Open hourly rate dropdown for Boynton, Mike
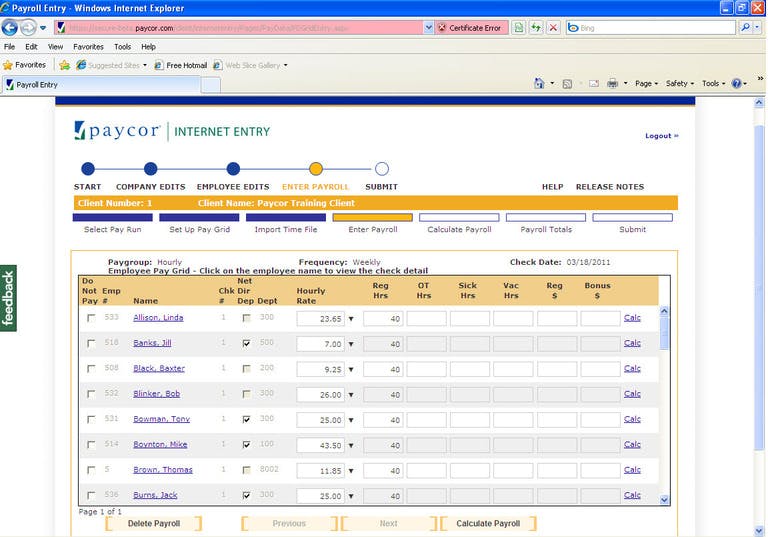 [x=351, y=446]
